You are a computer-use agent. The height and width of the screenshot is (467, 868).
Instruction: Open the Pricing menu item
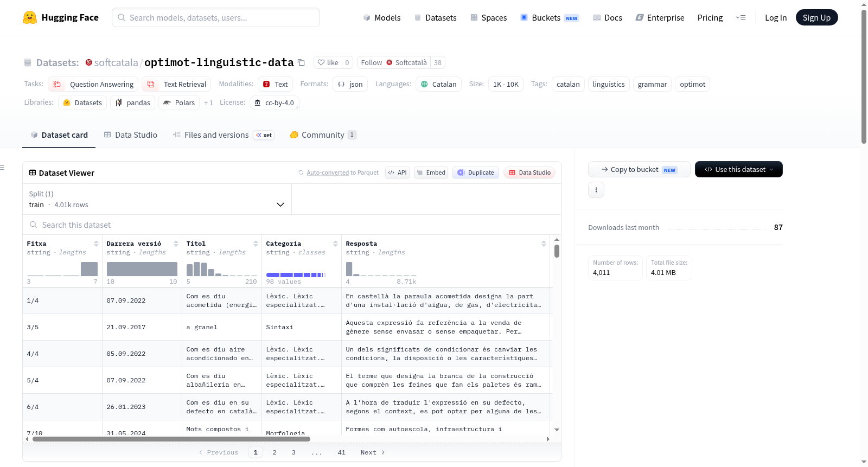point(710,17)
